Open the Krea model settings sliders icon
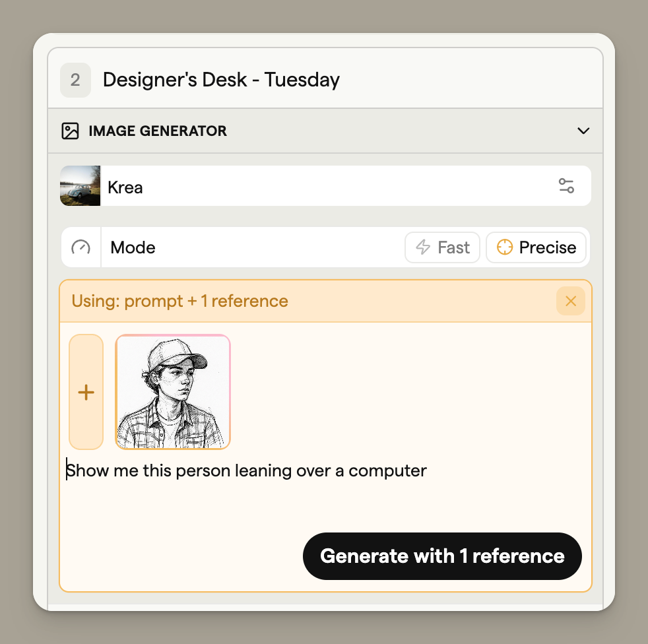 [x=566, y=186]
